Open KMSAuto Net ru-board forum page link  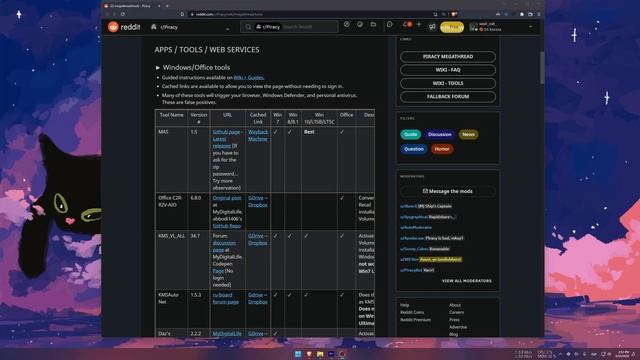225,298
